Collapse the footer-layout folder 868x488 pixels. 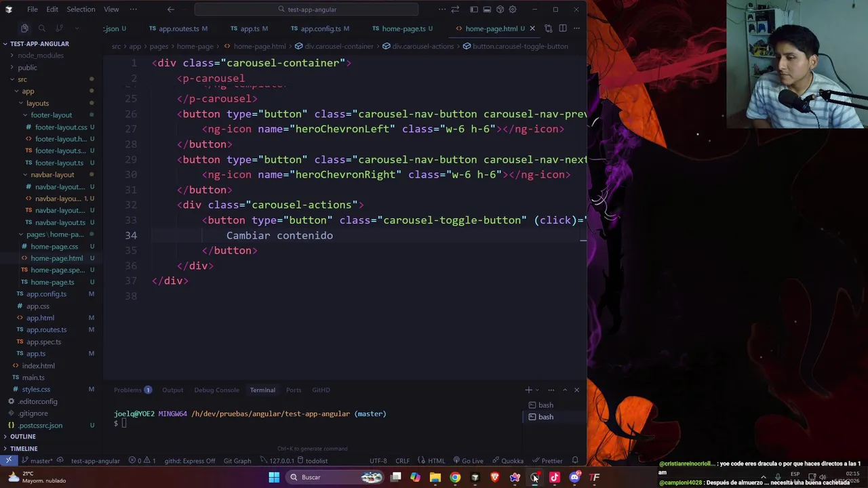pos(51,115)
